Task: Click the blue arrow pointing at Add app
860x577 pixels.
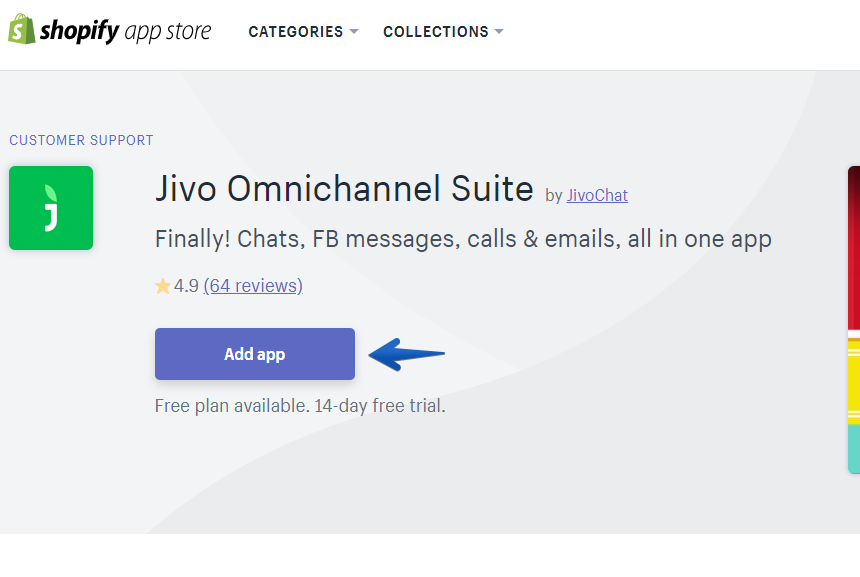Action: point(406,354)
